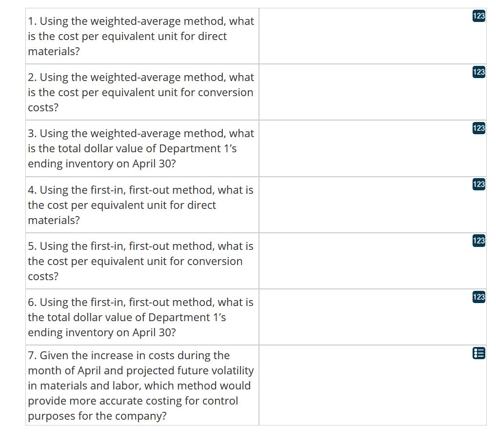Click the numeric-entry icon for question 3
496x448 pixels.
478,128
